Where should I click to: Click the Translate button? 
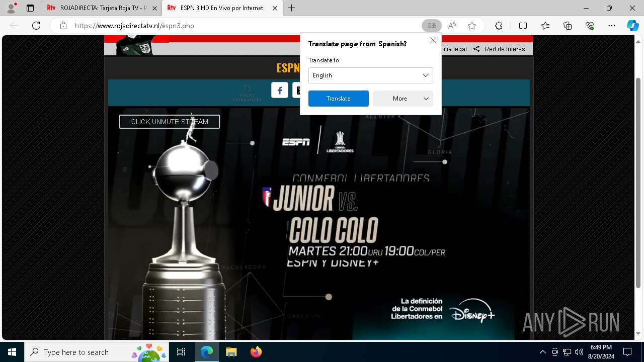(x=339, y=99)
